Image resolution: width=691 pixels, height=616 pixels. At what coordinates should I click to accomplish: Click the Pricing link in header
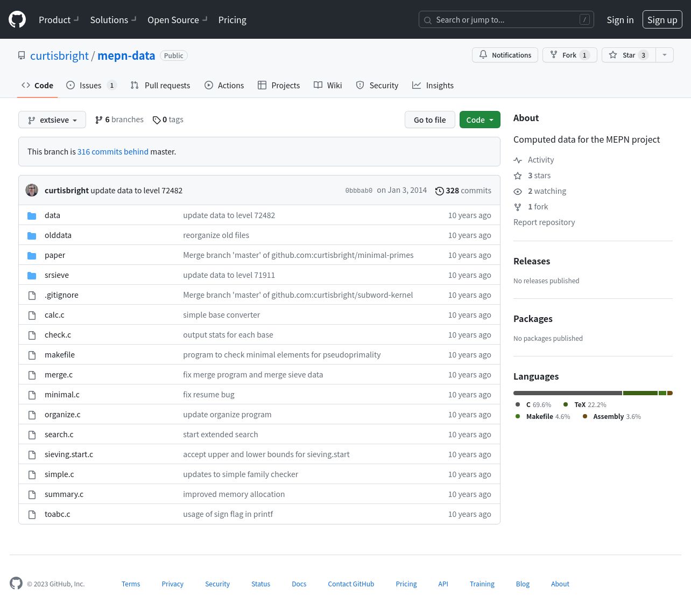(x=232, y=19)
